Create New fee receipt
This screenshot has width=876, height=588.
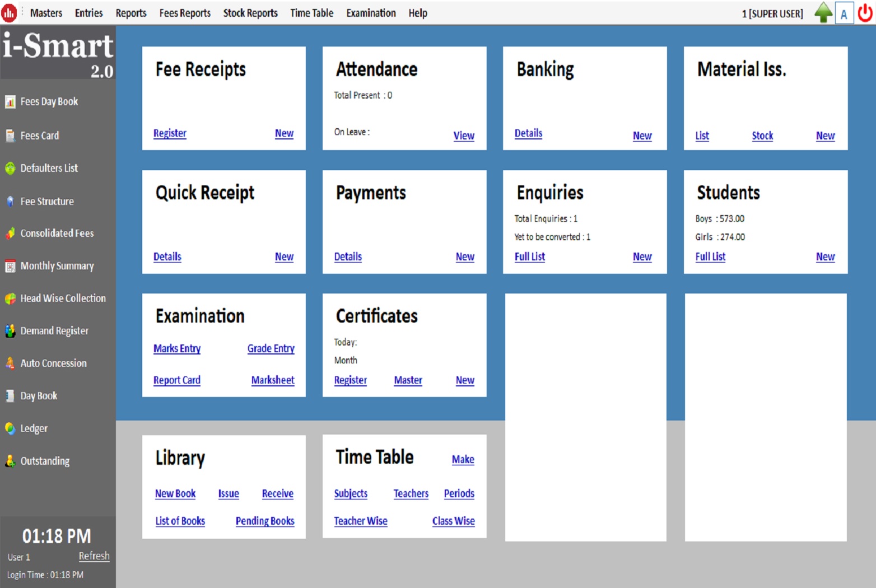pyautogui.click(x=284, y=133)
